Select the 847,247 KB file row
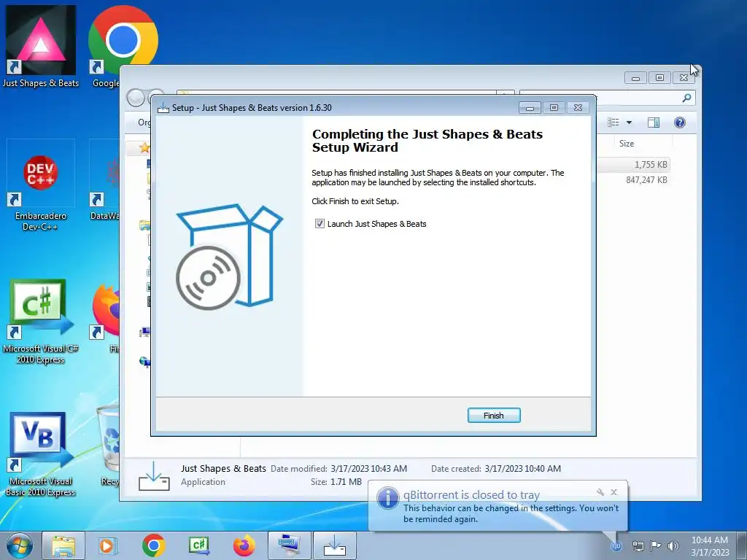Image resolution: width=747 pixels, height=560 pixels. (x=634, y=180)
